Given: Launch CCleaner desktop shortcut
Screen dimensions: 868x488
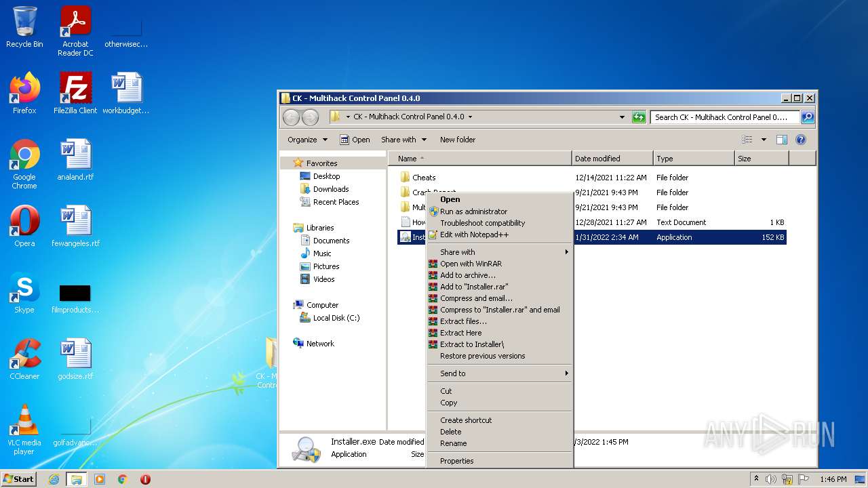Looking at the screenshot, I should click(x=24, y=359).
